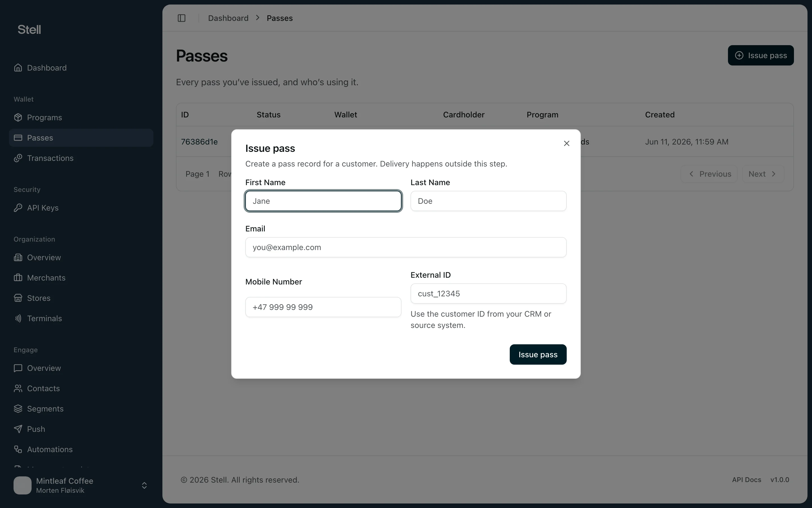Submit the Issue pass dialog button
This screenshot has height=508, width=812.
538,354
